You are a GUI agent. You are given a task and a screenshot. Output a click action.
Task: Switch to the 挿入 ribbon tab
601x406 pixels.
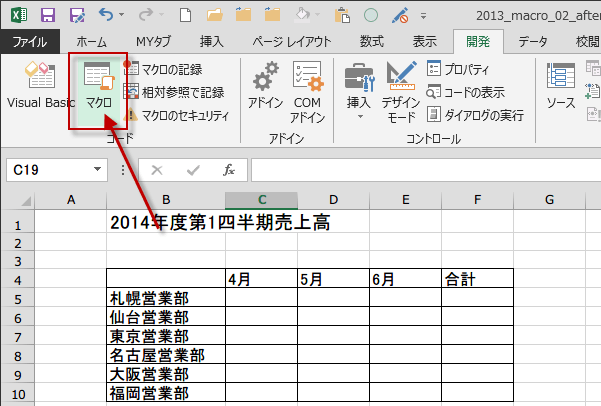(212, 41)
